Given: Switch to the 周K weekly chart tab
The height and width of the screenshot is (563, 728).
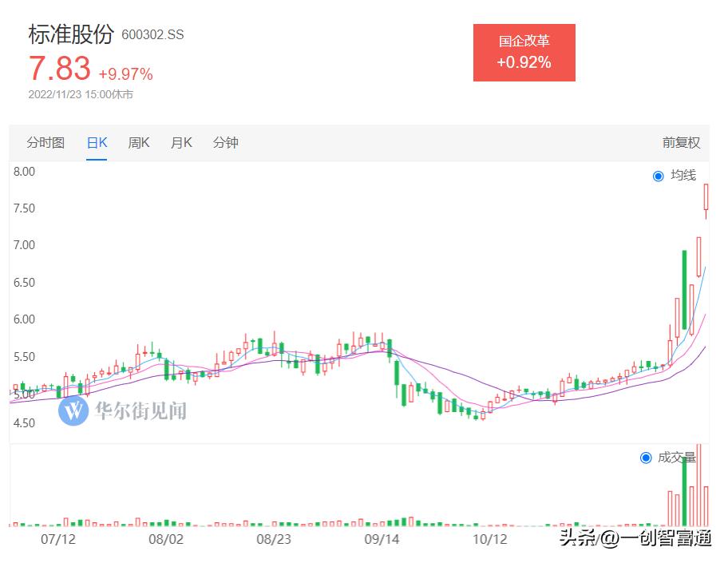Looking at the screenshot, I should point(138,142).
